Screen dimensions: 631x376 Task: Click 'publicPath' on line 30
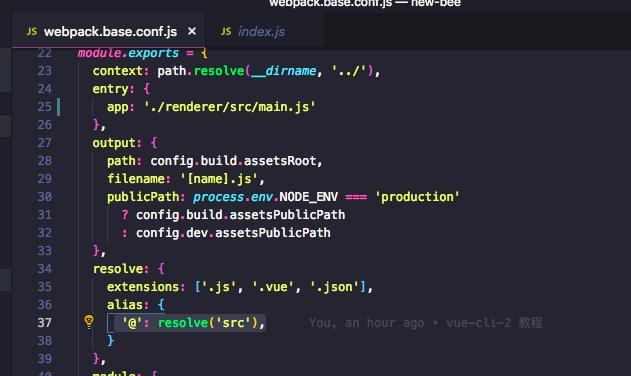[x=143, y=197]
